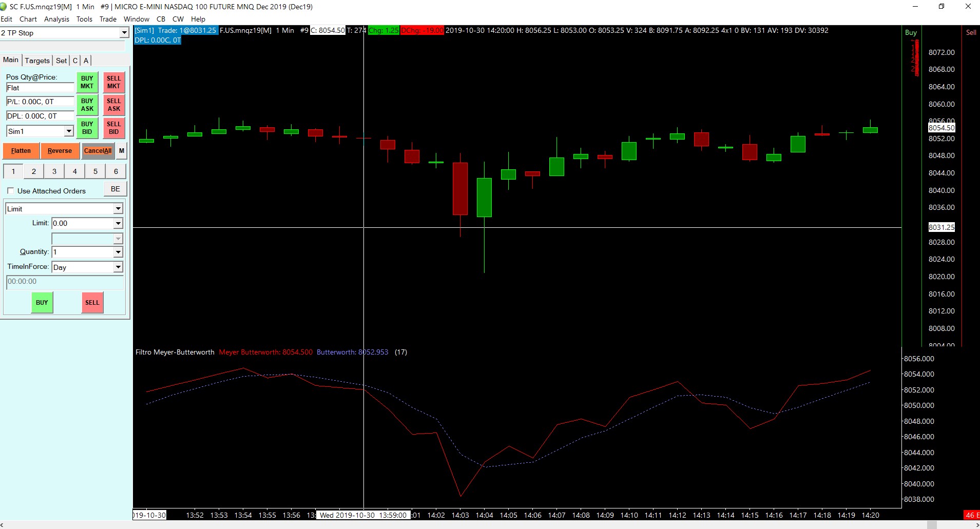Click the 8054.50 last price marker on scale

[x=941, y=128]
